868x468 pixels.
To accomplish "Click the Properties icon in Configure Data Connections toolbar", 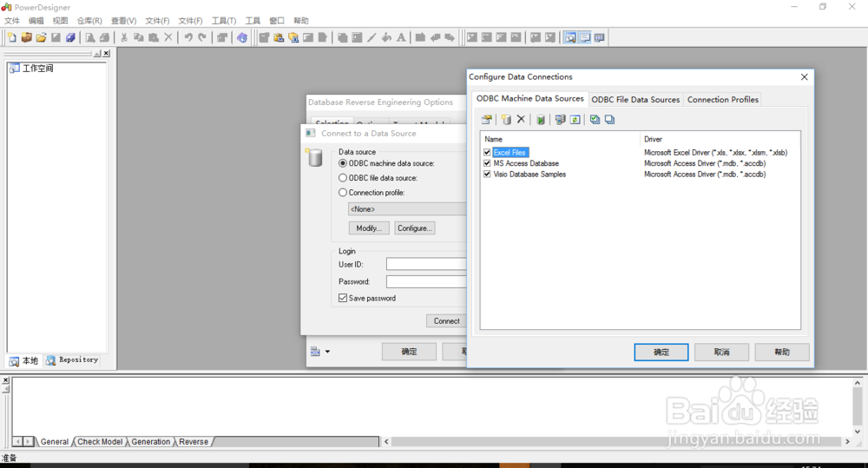I will click(x=487, y=120).
